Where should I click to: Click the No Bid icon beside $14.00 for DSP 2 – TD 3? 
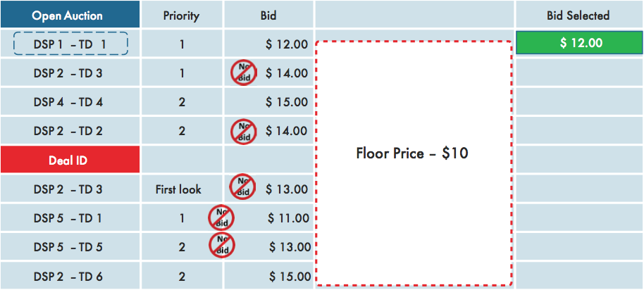tap(244, 72)
